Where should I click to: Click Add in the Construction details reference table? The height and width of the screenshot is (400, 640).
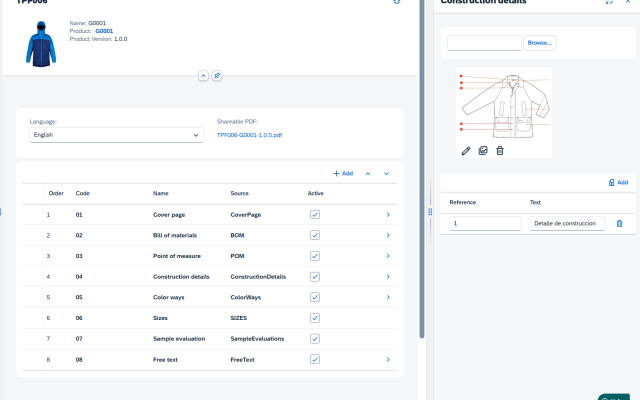coord(618,183)
